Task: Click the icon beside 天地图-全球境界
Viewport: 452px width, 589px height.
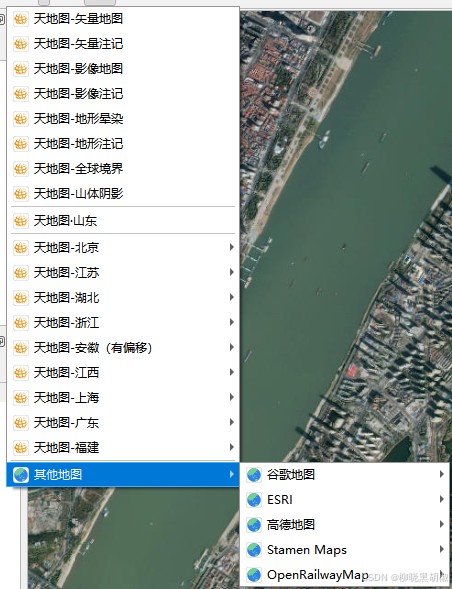Action: coord(21,169)
